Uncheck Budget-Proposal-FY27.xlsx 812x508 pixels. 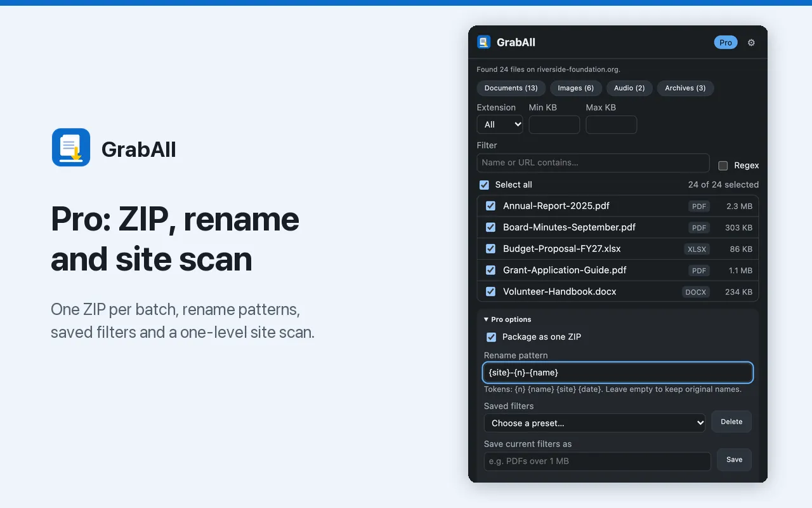coord(490,249)
